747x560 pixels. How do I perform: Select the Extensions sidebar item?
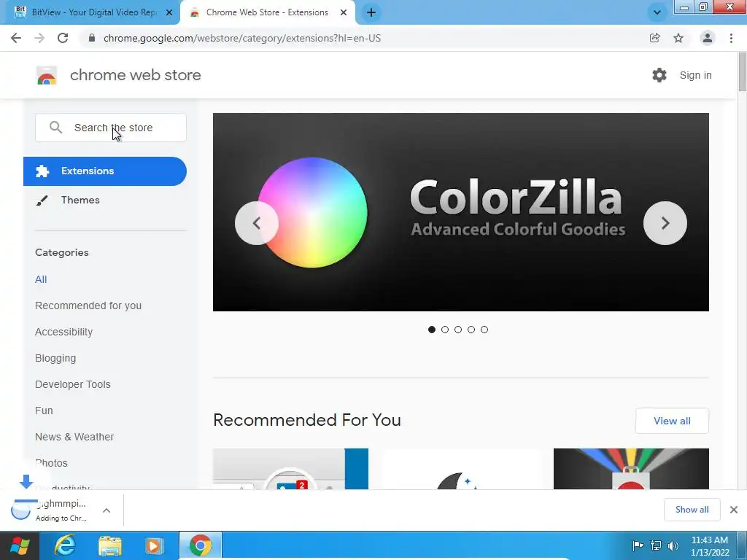[x=105, y=171]
